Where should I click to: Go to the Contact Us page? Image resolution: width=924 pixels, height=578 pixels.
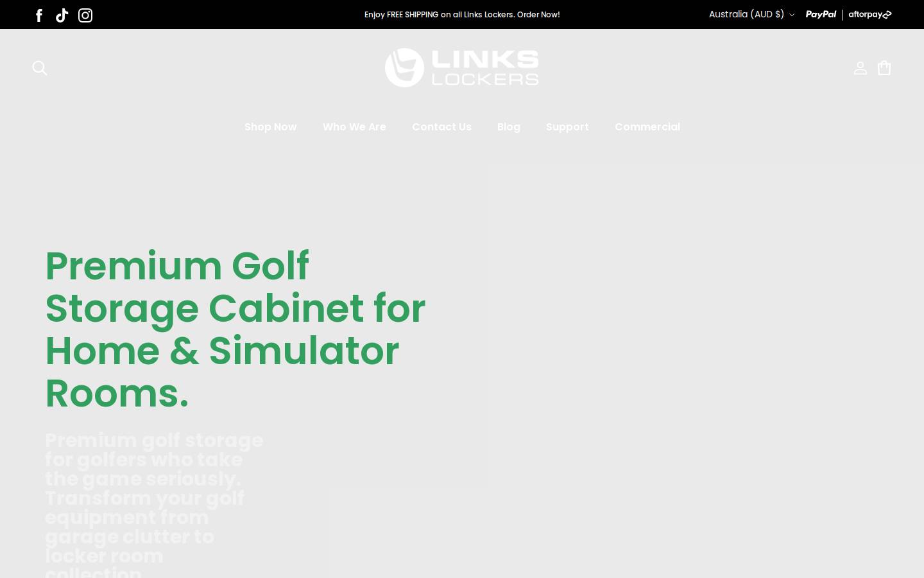pos(441,127)
